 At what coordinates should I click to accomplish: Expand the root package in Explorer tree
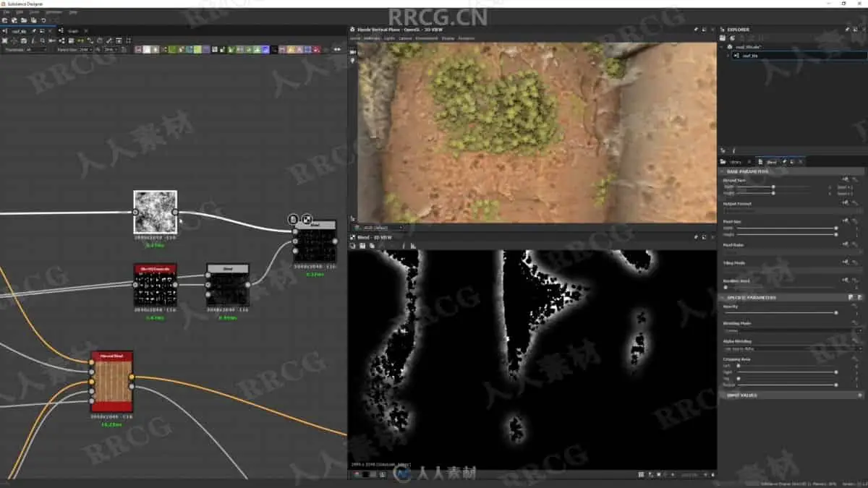(721, 46)
